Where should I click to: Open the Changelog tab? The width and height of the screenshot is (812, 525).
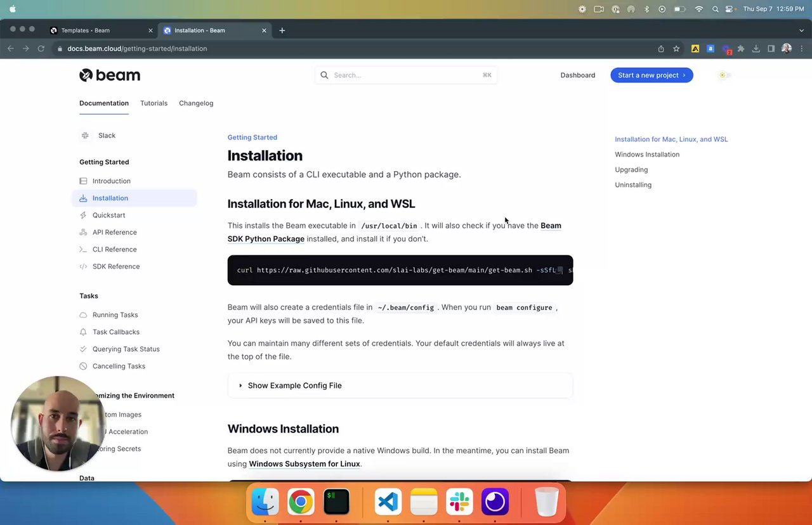pos(196,103)
